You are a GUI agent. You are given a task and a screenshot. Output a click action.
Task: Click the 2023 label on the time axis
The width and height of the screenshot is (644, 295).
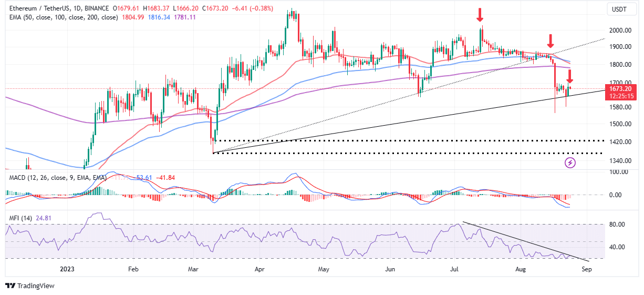(x=68, y=268)
